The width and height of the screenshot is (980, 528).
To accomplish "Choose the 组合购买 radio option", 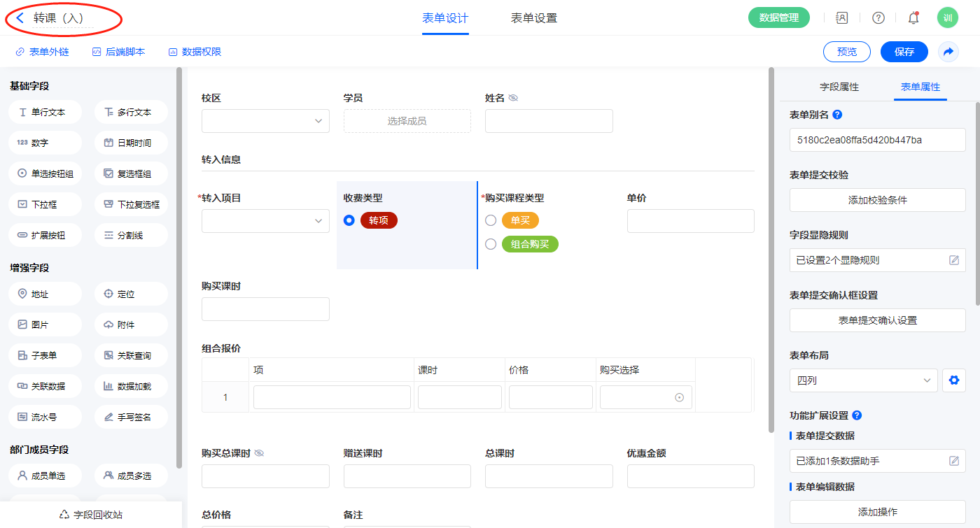I will coord(491,244).
